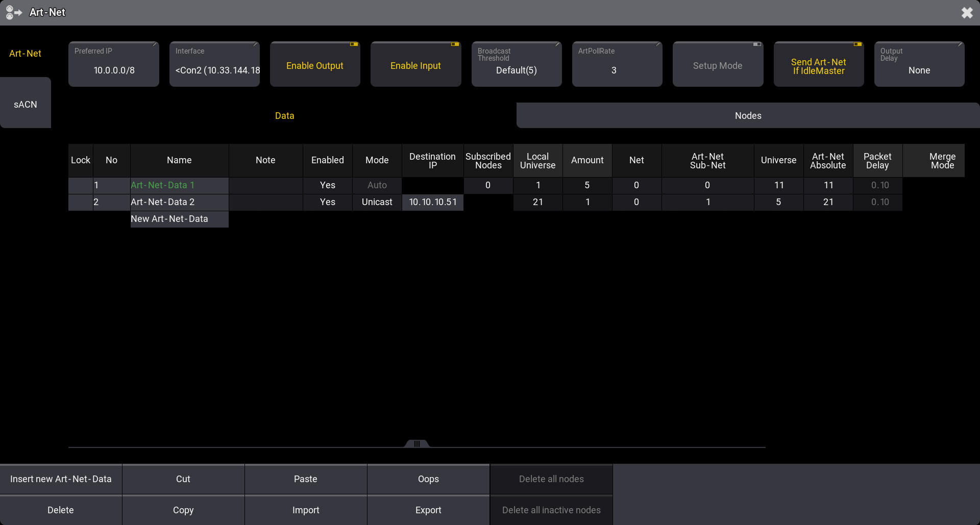Select the Data tab

coord(284,116)
